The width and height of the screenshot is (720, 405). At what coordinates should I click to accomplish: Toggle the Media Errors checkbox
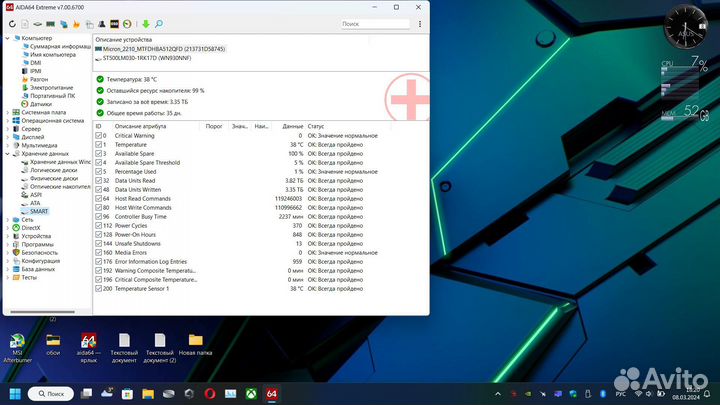98,253
